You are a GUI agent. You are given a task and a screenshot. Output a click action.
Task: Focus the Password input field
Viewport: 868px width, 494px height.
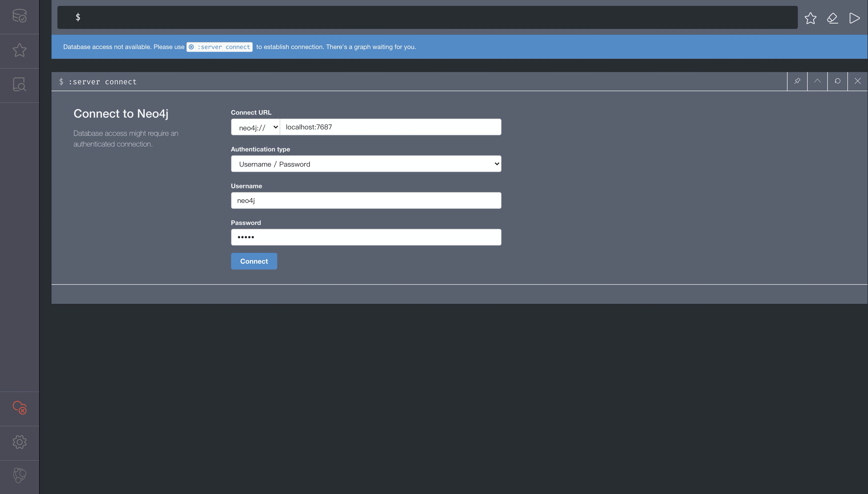(366, 237)
